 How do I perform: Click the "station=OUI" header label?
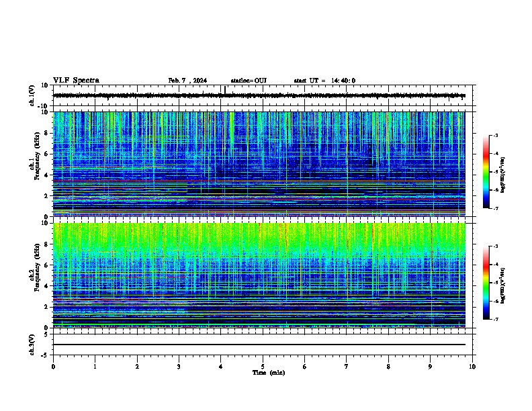pyautogui.click(x=249, y=81)
